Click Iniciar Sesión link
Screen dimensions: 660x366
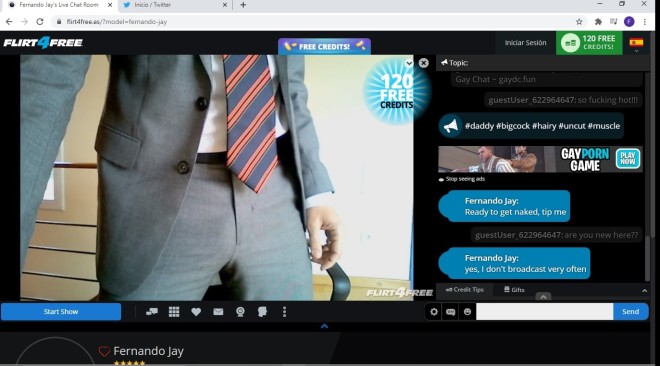click(525, 42)
